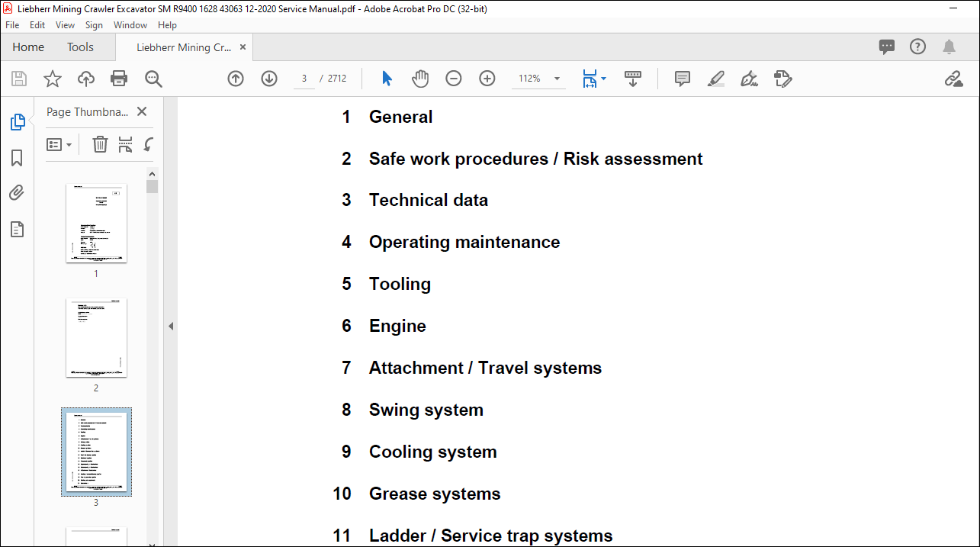The width and height of the screenshot is (980, 547).
Task: Open Page Thumbnails pane icon
Action: pos(17,122)
